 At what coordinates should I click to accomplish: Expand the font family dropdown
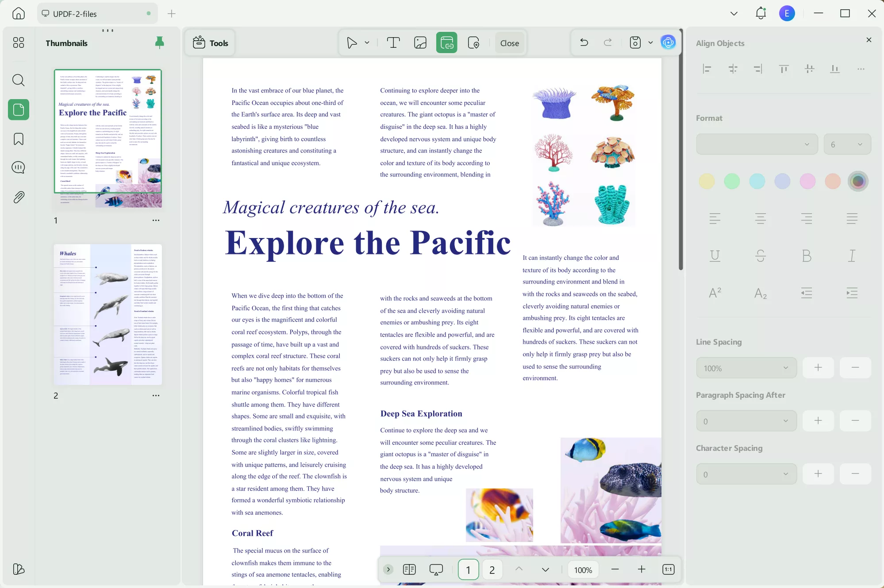coord(757,144)
